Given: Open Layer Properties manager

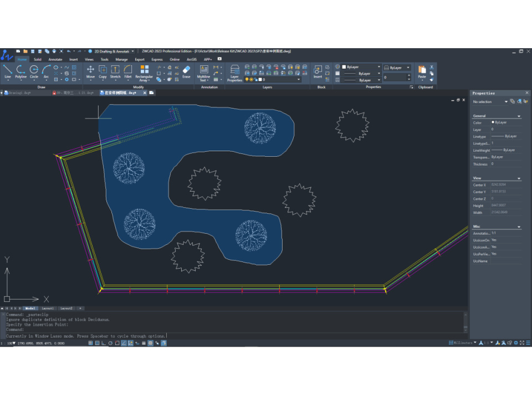Looking at the screenshot, I should [x=234, y=73].
